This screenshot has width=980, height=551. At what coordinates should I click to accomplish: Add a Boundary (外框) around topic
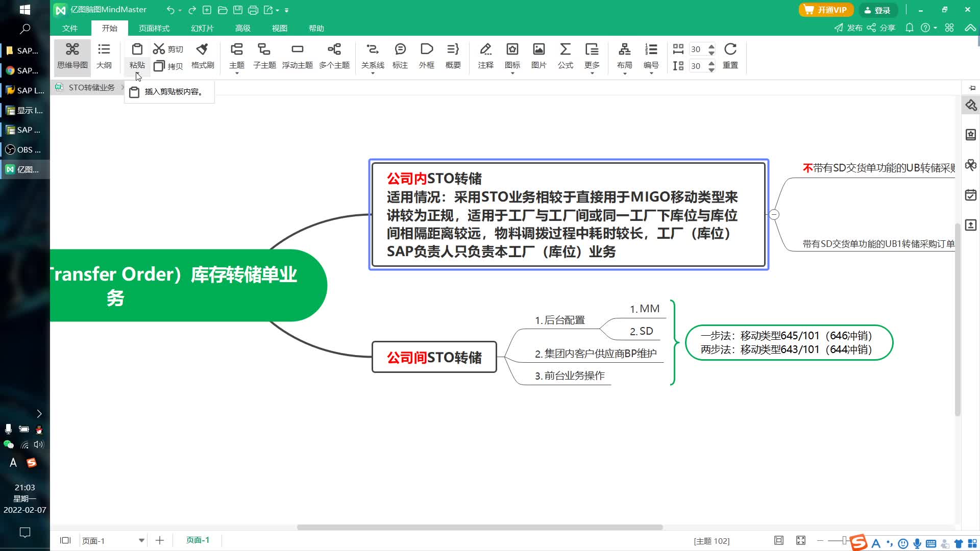pyautogui.click(x=427, y=56)
